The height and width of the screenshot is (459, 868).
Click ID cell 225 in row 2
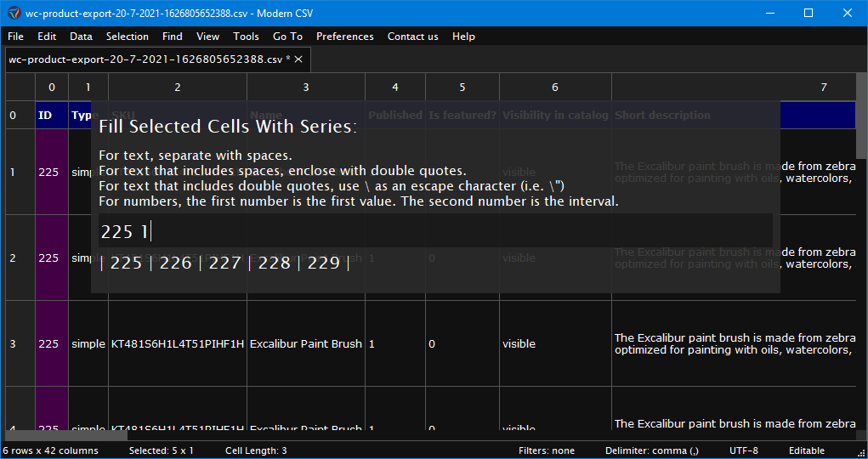(x=52, y=258)
